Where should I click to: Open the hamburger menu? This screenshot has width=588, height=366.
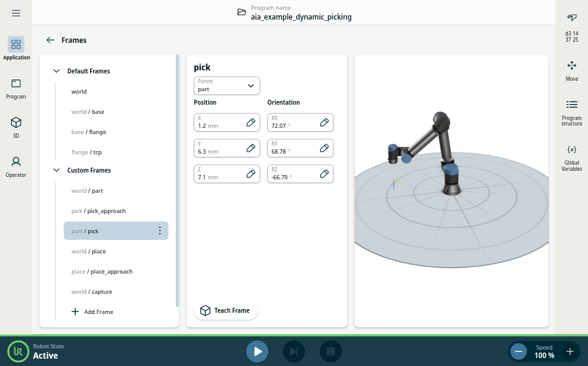pyautogui.click(x=16, y=13)
